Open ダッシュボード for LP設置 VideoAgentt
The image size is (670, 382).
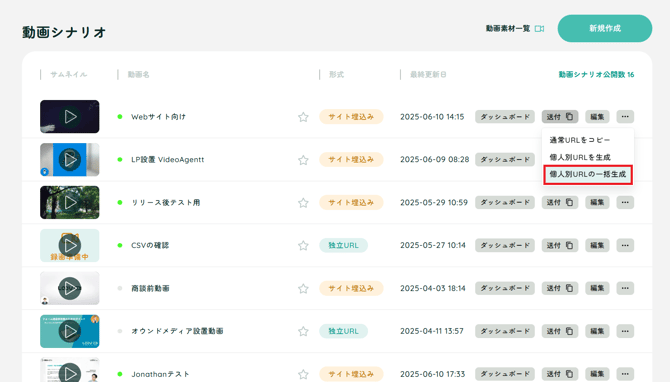pos(505,160)
